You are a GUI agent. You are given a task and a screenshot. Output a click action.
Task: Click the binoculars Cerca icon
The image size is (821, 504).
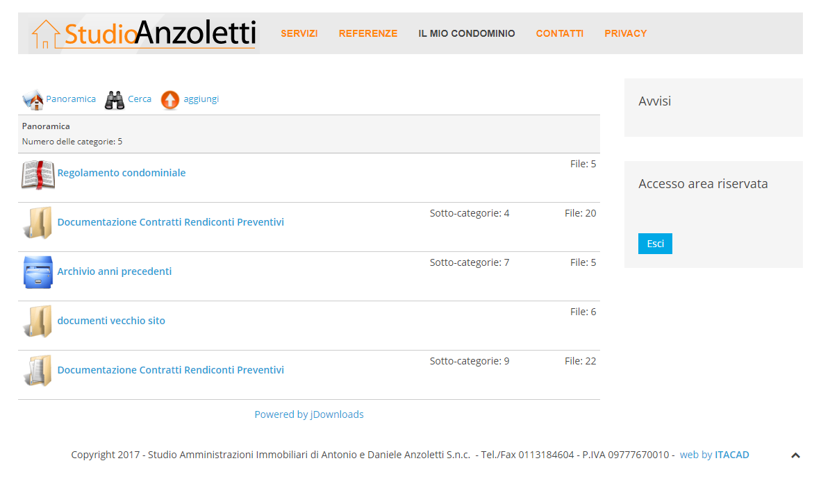click(115, 100)
